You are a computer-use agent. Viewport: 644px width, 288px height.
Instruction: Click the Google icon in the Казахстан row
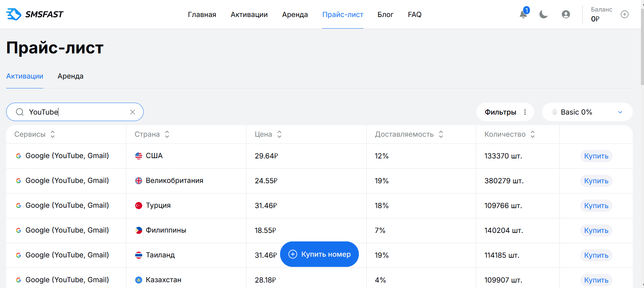click(x=19, y=280)
